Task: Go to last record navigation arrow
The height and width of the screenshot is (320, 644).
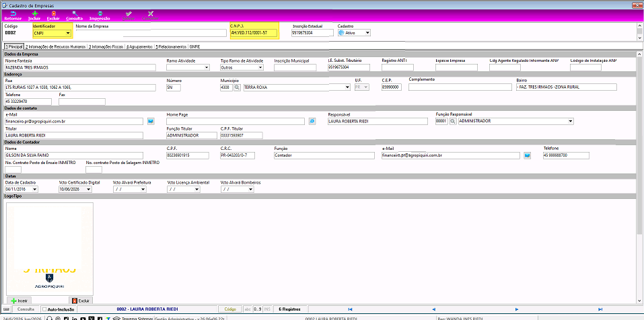Action: coord(600,309)
